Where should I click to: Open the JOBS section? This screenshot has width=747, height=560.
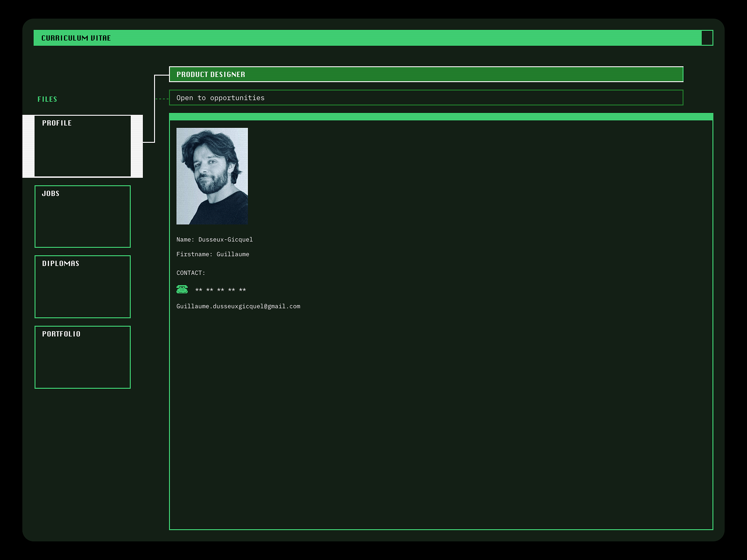pos(82,216)
